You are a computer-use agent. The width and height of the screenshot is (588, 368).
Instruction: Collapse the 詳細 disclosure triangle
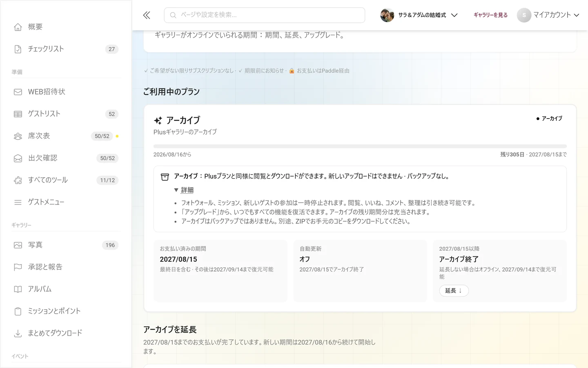pos(176,190)
